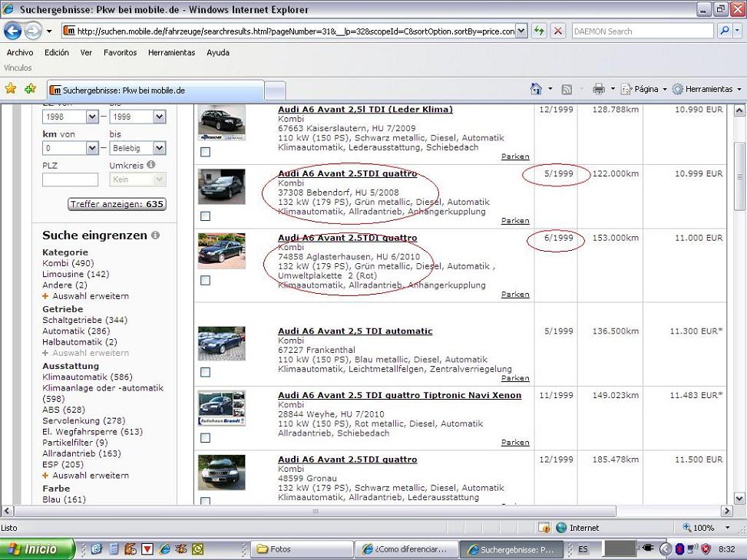Click the zoom level 100% magnifier icon
Image resolution: width=747 pixels, height=560 pixels.
[x=686, y=527]
